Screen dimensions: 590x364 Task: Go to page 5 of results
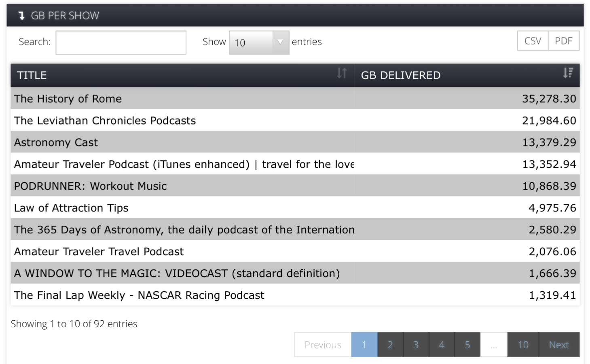[467, 345]
